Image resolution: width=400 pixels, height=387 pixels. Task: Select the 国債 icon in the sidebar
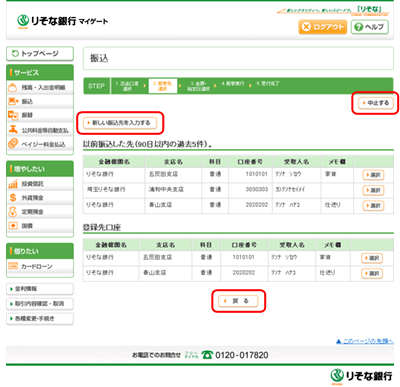[13, 226]
